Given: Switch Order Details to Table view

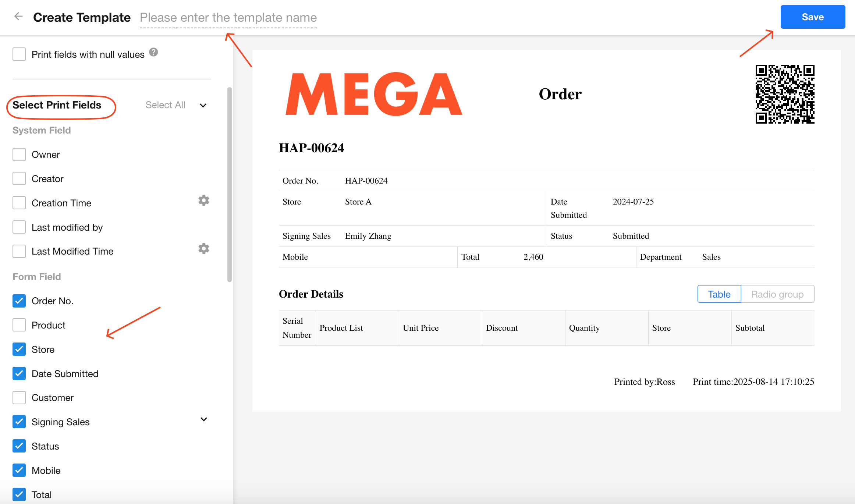Looking at the screenshot, I should 719,294.
